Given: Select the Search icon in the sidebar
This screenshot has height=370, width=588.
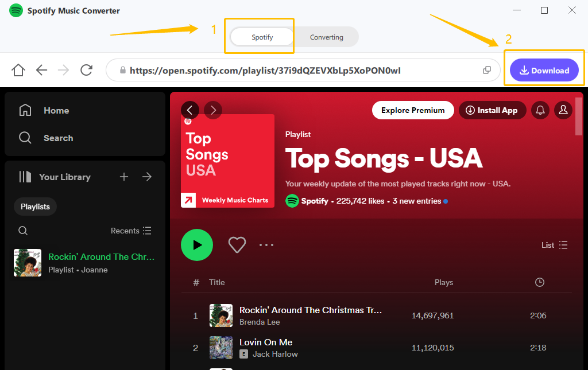Looking at the screenshot, I should pyautogui.click(x=58, y=138).
